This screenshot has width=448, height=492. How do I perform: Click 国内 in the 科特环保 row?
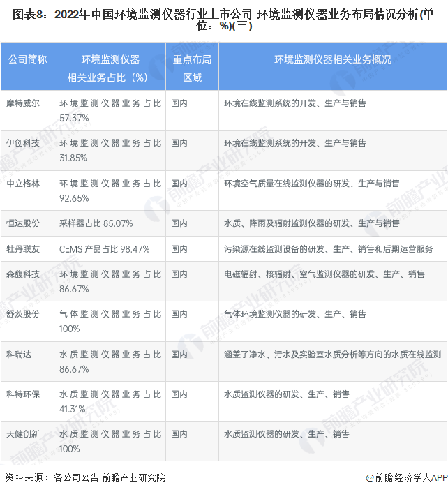[x=179, y=394]
